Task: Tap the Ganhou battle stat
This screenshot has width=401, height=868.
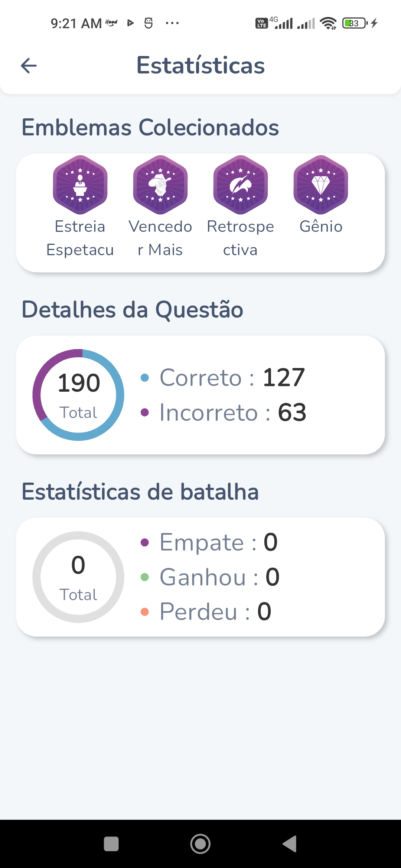Action: click(219, 577)
